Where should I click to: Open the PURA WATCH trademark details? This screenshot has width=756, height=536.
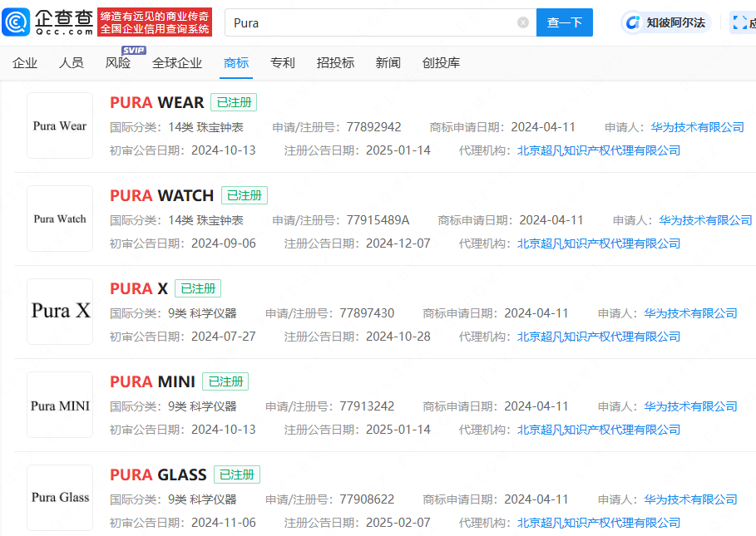tap(161, 194)
